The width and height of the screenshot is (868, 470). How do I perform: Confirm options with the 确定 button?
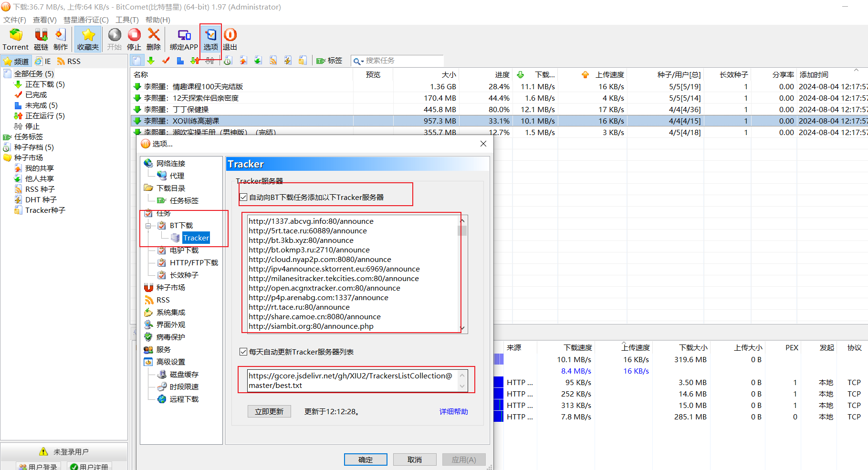[x=366, y=460]
